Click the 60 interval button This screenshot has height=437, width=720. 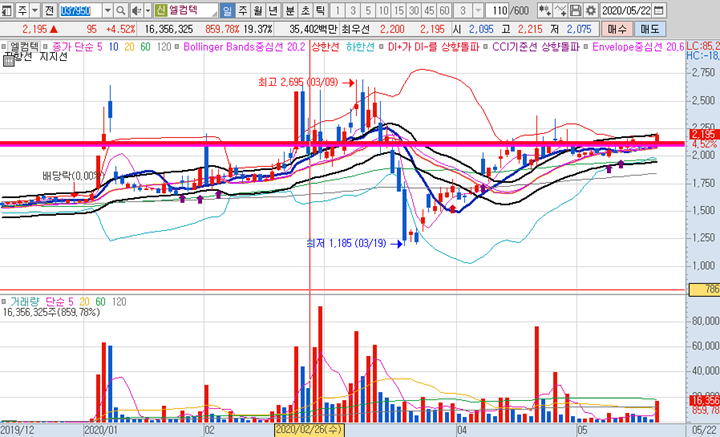point(444,10)
